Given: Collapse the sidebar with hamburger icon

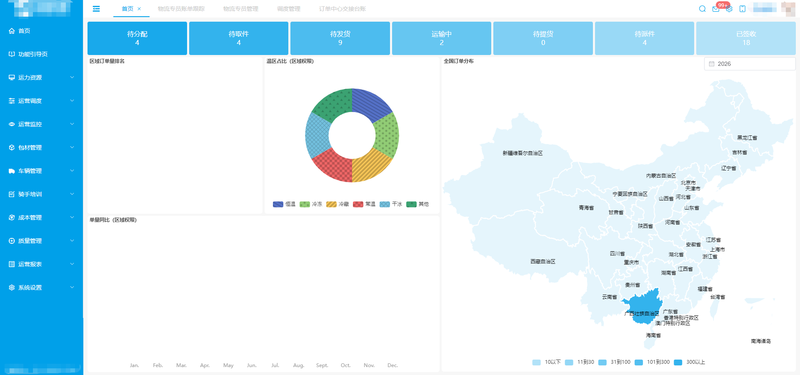Looking at the screenshot, I should point(96,9).
